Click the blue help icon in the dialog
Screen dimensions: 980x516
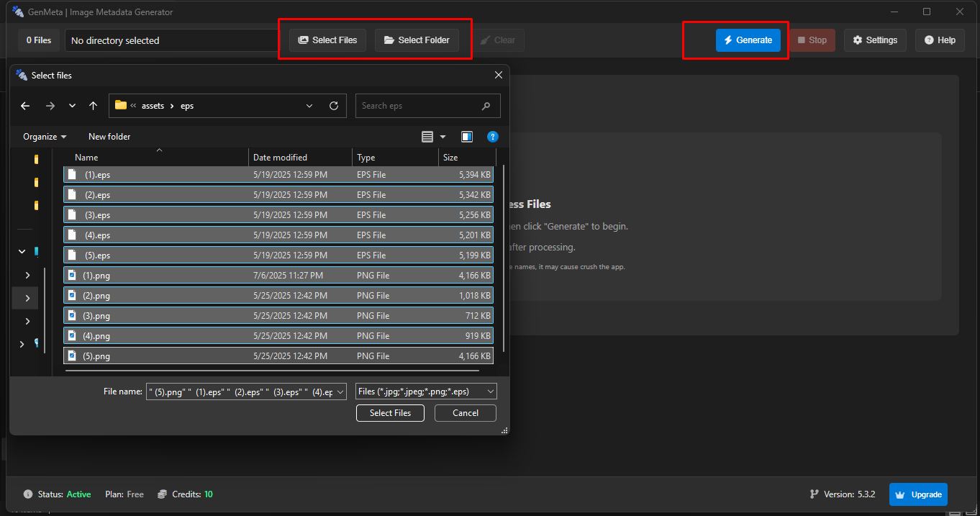[x=493, y=136]
